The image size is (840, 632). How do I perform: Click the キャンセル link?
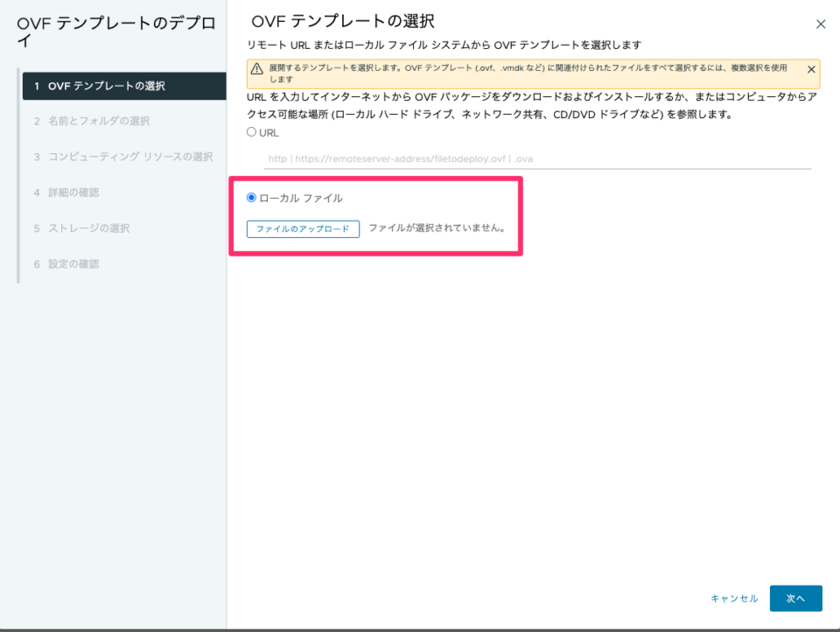click(735, 598)
